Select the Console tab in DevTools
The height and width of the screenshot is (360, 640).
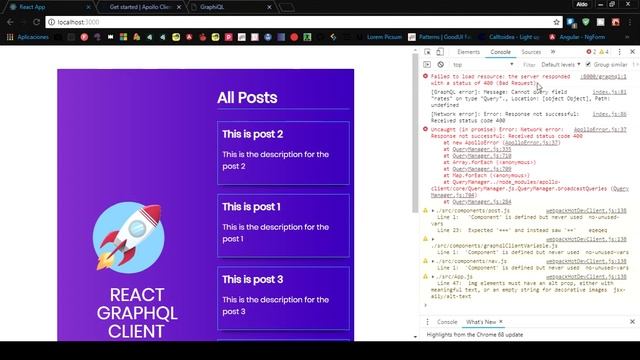[x=500, y=52]
